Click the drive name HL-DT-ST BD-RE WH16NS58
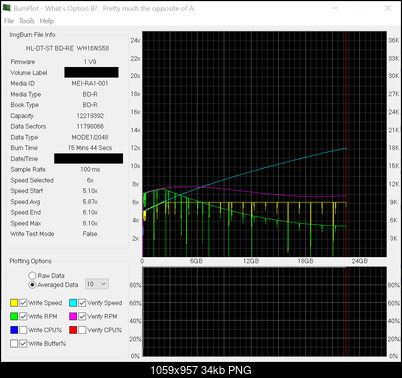402x378 pixels. 67,48
